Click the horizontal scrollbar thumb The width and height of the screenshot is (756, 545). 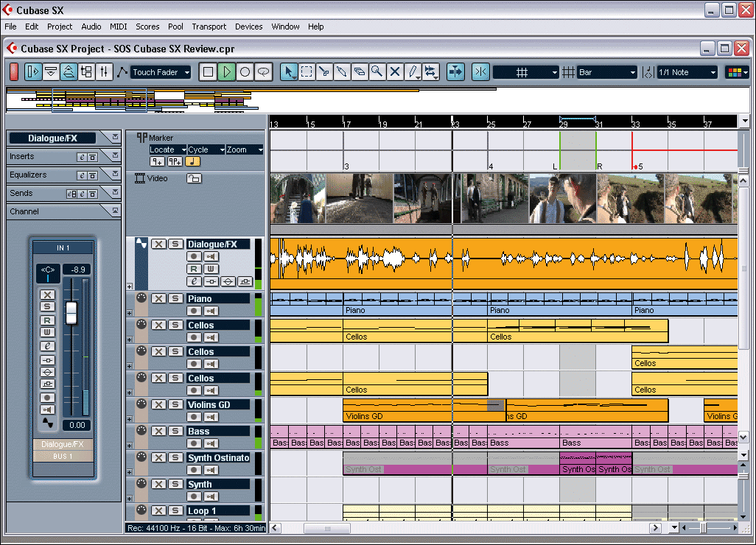pos(327,528)
